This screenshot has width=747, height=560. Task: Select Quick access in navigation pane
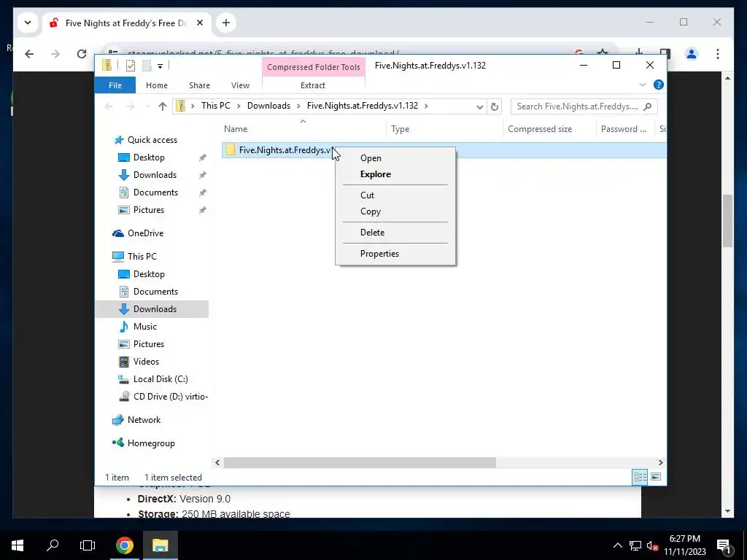coord(152,140)
